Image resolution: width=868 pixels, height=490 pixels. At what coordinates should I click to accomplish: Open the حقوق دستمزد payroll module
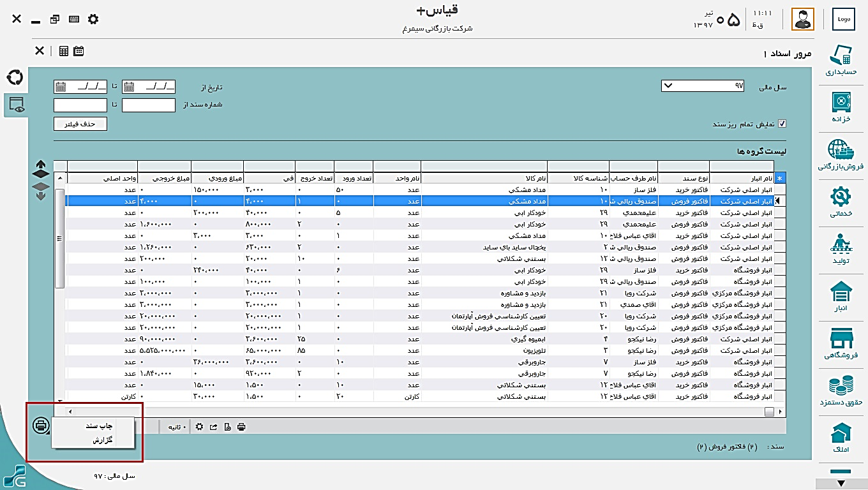[842, 390]
